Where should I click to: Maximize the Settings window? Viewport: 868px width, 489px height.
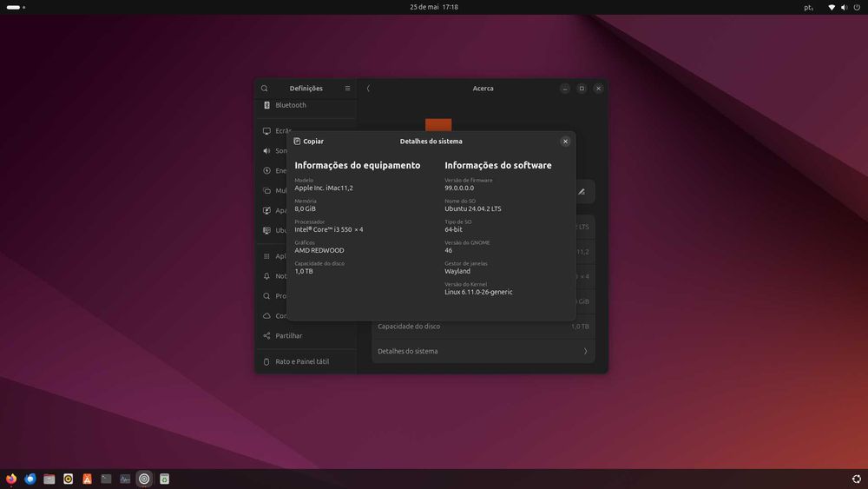tap(582, 88)
